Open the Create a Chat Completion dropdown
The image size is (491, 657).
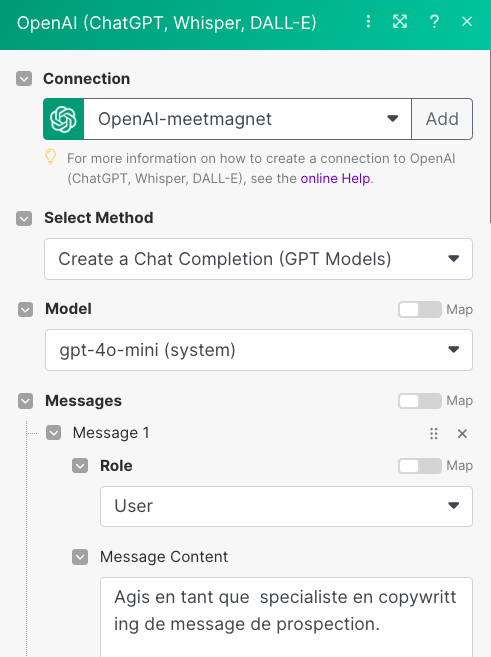tap(258, 259)
